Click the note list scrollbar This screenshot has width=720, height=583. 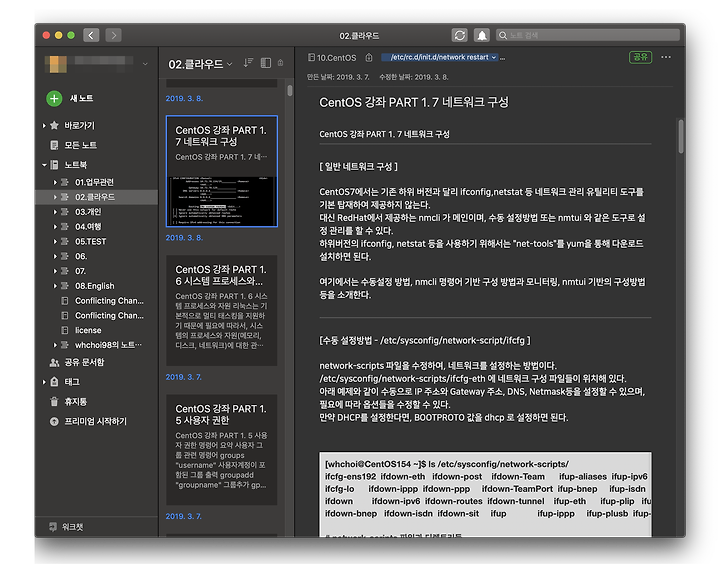pos(290,90)
